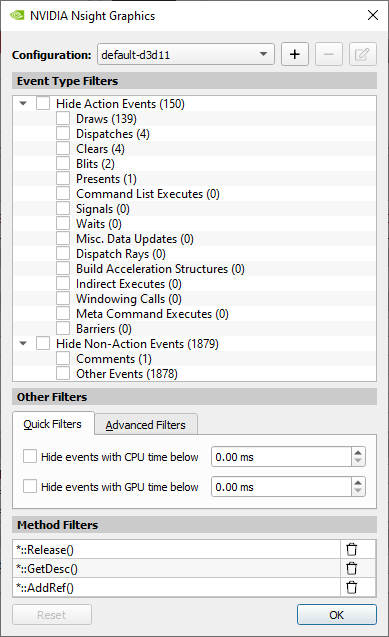This screenshot has width=389, height=637.
Task: Increase the CPU time threshold value
Action: click(x=358, y=452)
